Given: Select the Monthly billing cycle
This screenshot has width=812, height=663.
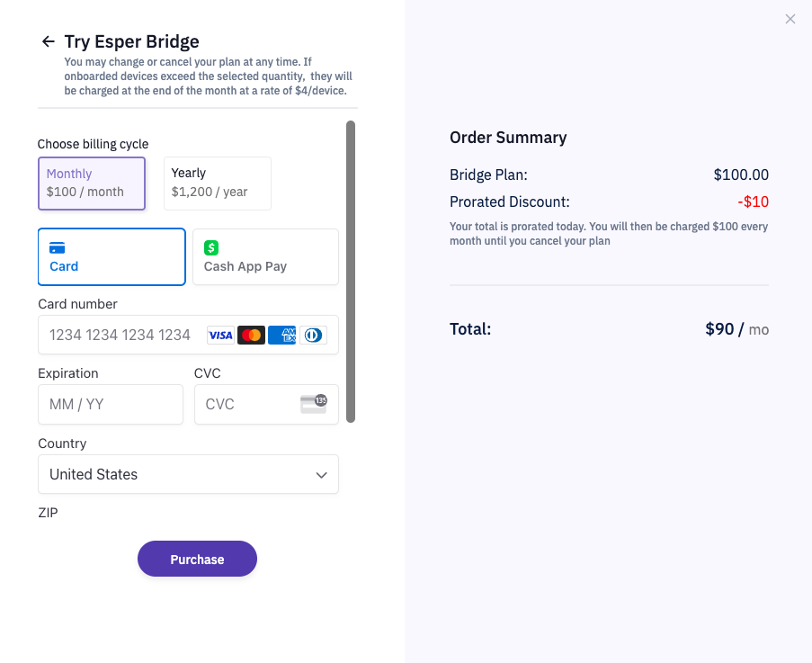Looking at the screenshot, I should tap(92, 184).
